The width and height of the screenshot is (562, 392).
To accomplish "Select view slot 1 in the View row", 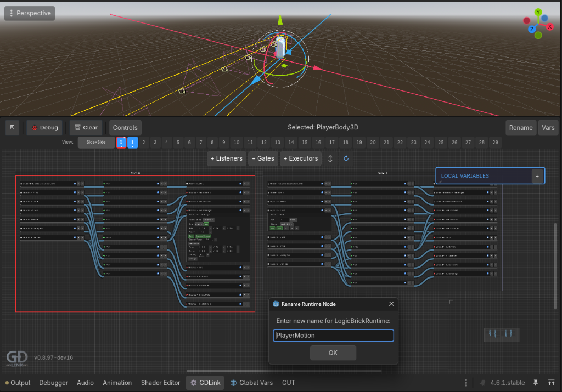I will [132, 142].
